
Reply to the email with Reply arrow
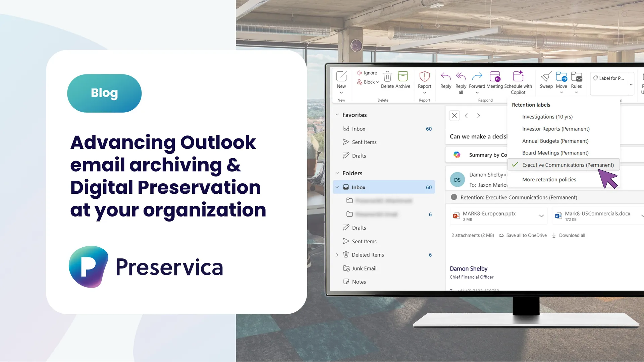tap(446, 77)
